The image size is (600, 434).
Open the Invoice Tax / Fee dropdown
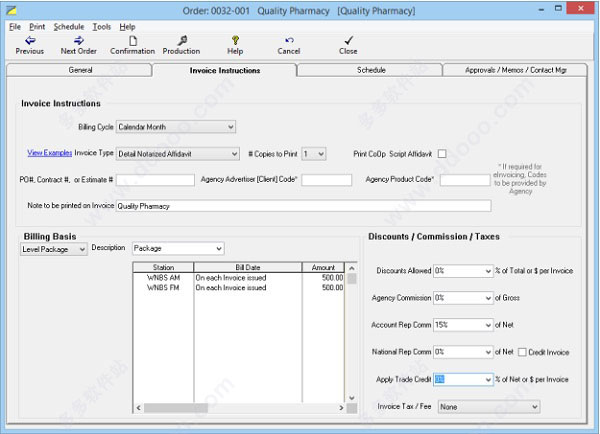tap(489, 406)
